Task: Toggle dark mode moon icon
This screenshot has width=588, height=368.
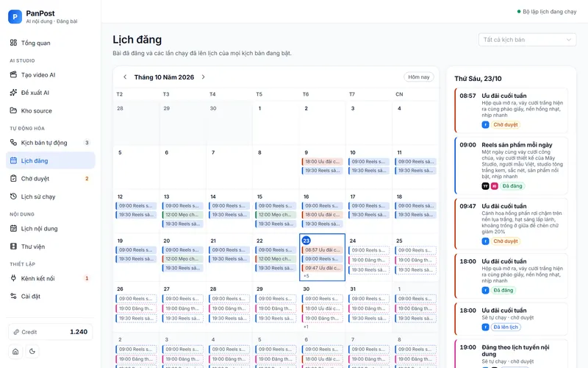Action: click(32, 352)
